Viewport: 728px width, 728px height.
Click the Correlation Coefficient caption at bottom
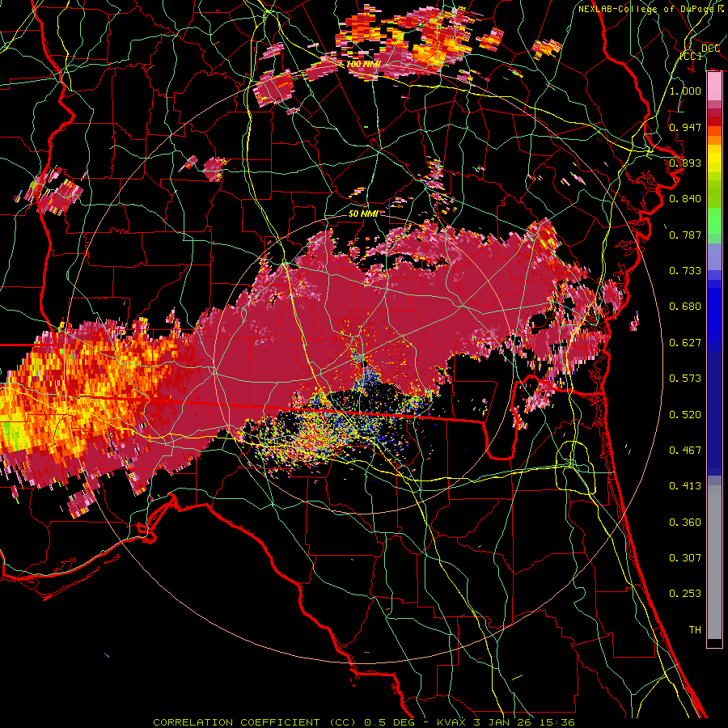coord(363,722)
